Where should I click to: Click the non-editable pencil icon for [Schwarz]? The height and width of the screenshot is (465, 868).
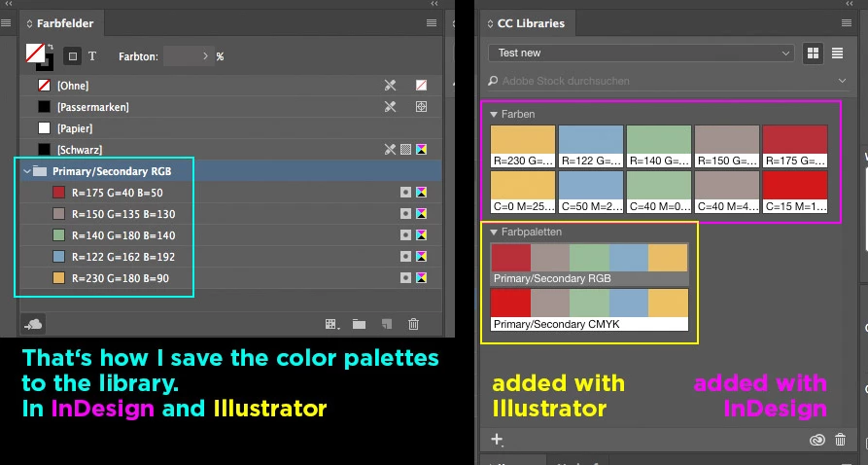click(x=391, y=150)
